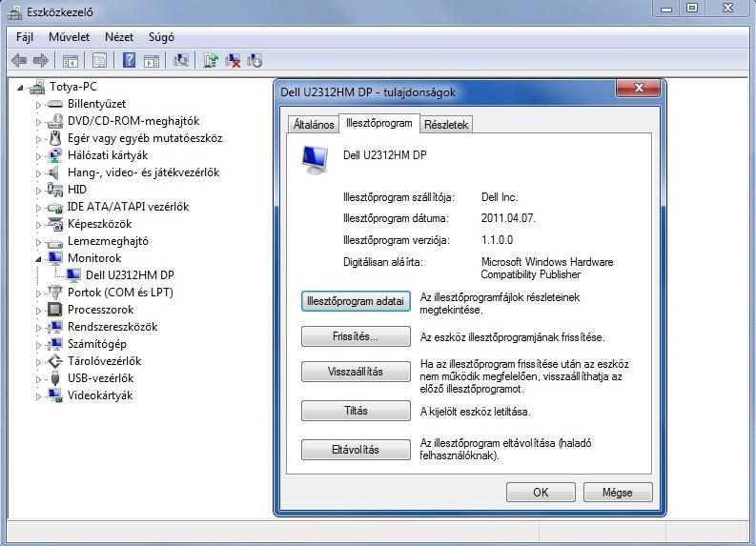Click the large monitor icon in properties dialog
The height and width of the screenshot is (546, 756).
(315, 160)
